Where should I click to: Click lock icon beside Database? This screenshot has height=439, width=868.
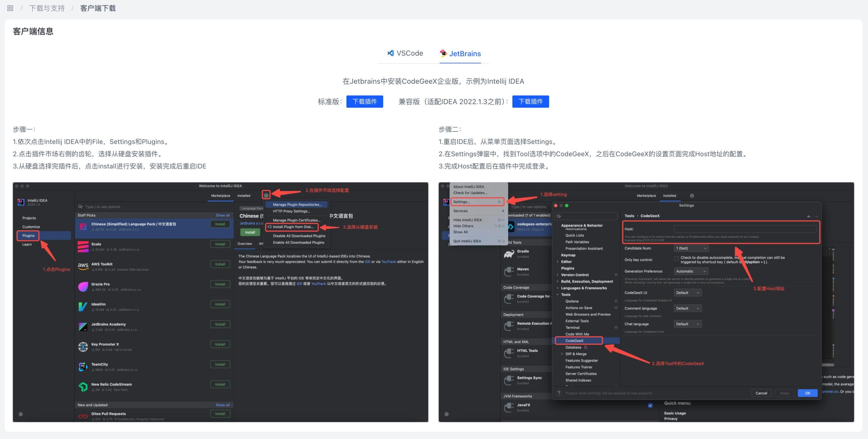pos(586,347)
